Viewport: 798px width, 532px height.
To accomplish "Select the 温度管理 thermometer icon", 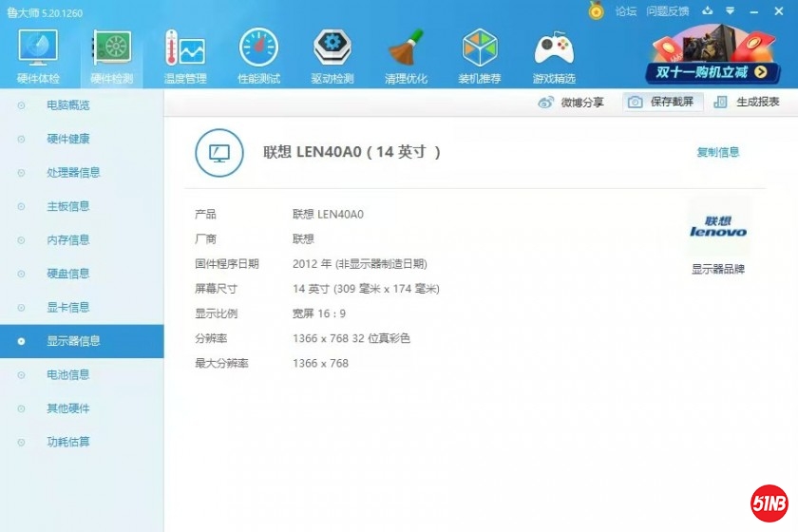I will coord(184,49).
